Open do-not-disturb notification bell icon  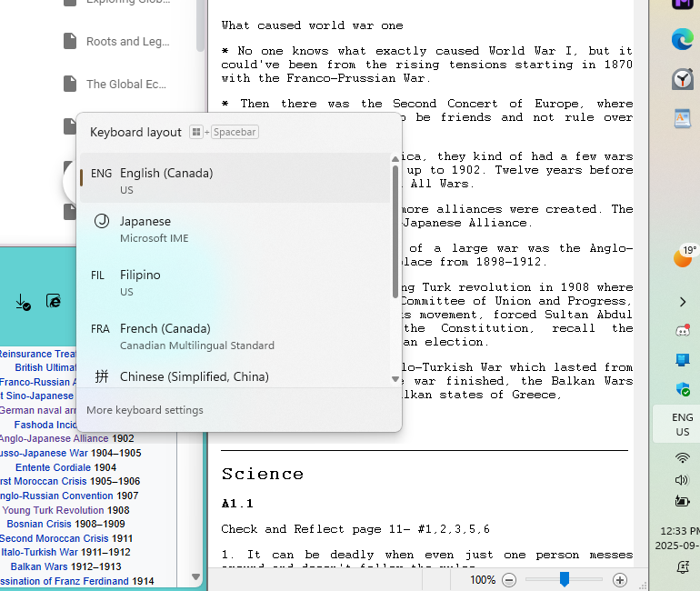tap(682, 566)
